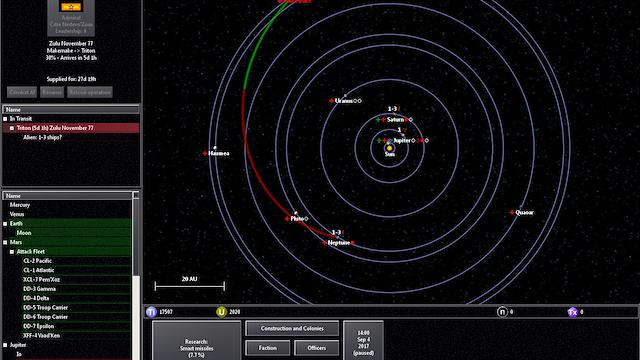Open Research: Smart missiles panel

coord(196,341)
